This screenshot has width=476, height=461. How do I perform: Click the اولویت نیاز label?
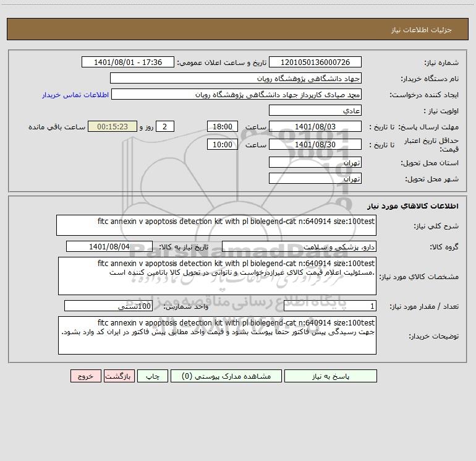coord(441,111)
